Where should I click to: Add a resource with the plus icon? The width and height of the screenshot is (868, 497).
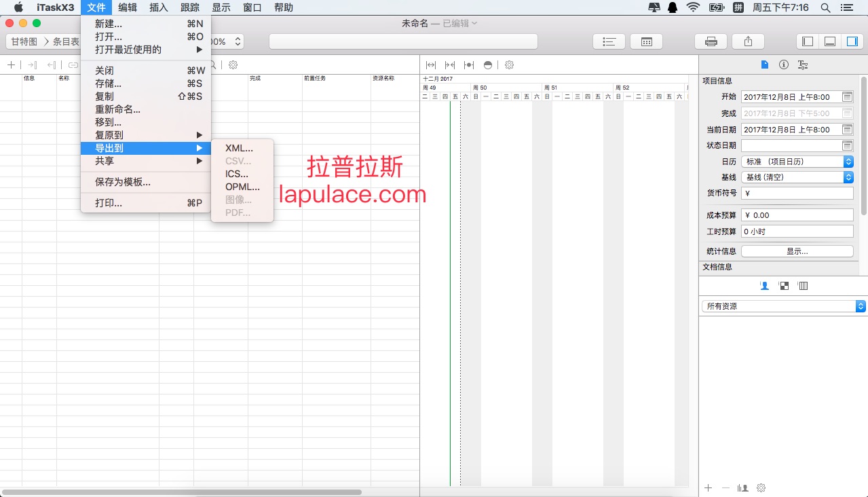coord(709,487)
